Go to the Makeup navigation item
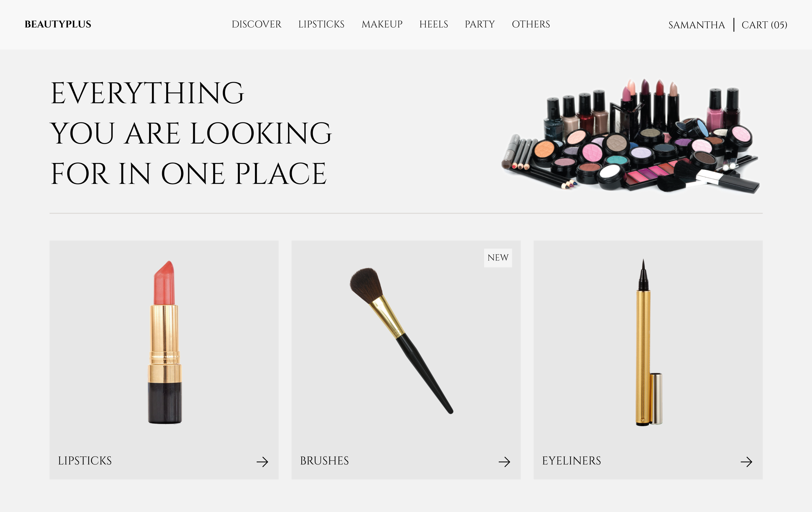The height and width of the screenshot is (512, 812). [382, 24]
